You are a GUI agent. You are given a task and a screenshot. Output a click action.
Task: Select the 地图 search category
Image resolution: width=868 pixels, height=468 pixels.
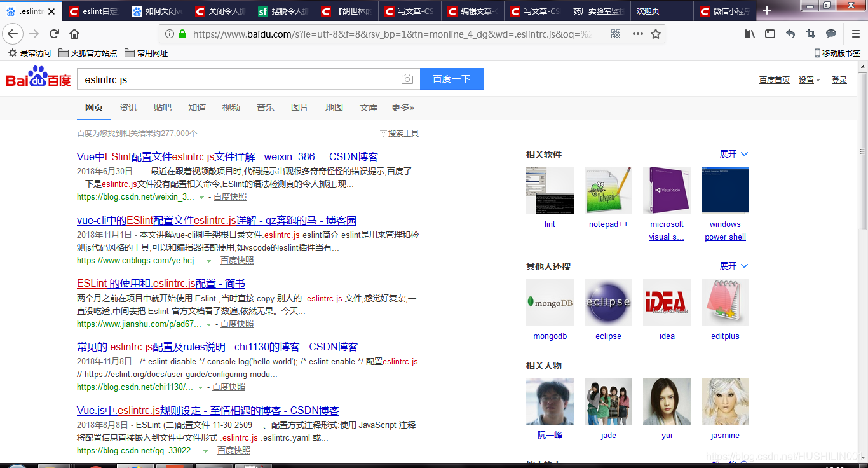pos(334,107)
